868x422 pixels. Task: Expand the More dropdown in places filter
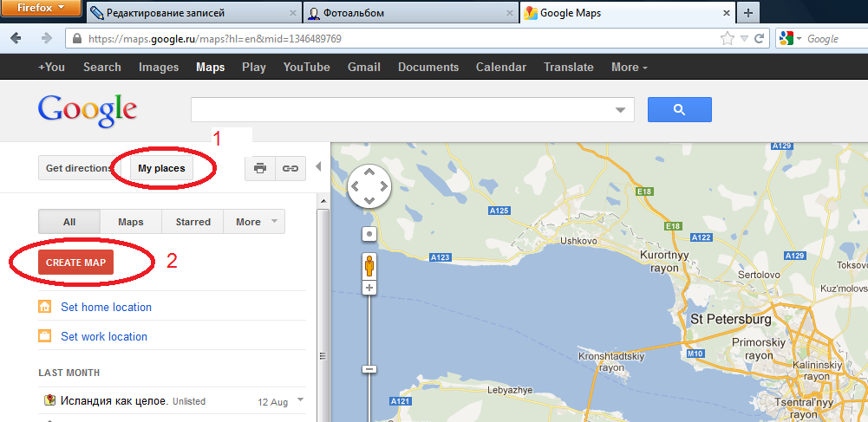click(254, 221)
